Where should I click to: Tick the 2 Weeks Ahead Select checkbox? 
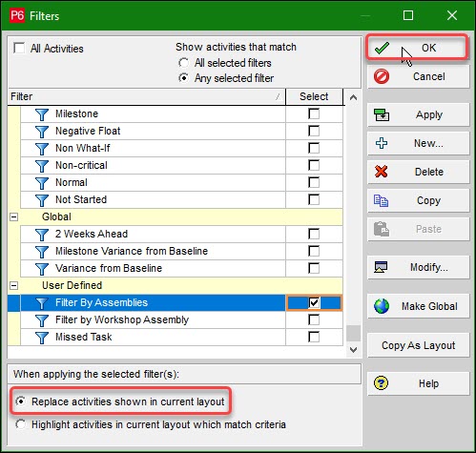point(314,234)
